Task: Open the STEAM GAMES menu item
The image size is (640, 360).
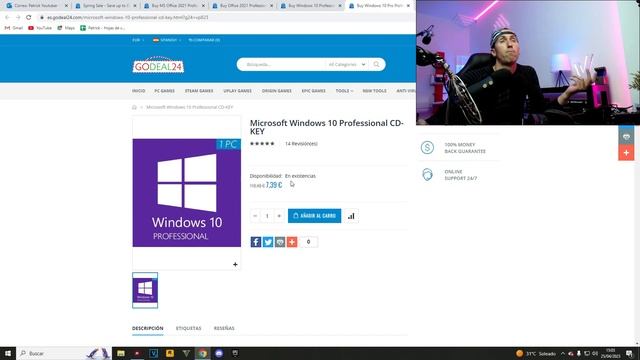Action: [199, 91]
